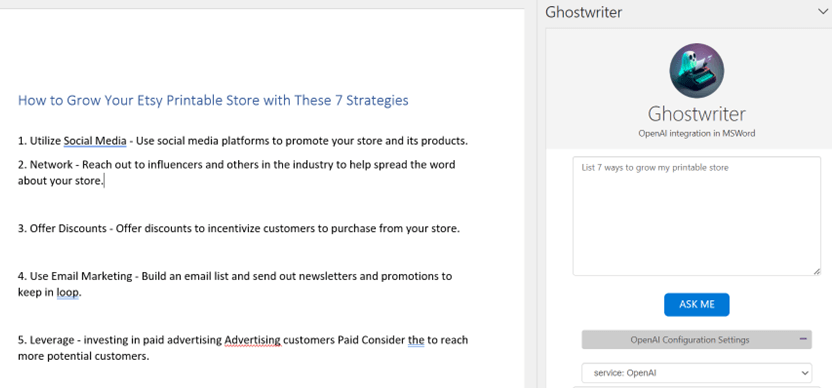Open the service: OpenAI dropdown
Viewport: 832px width, 388px height.
tap(697, 373)
